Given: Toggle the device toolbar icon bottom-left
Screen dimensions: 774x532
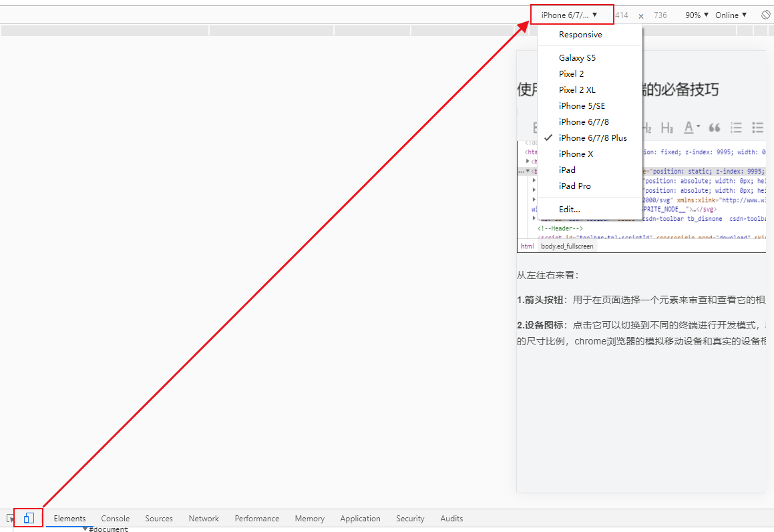Looking at the screenshot, I should pyautogui.click(x=27, y=518).
